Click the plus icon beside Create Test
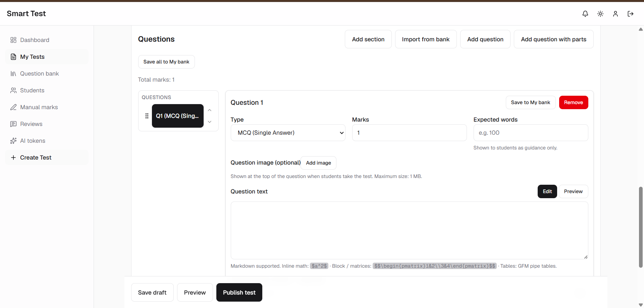The width and height of the screenshot is (644, 308). point(13,158)
